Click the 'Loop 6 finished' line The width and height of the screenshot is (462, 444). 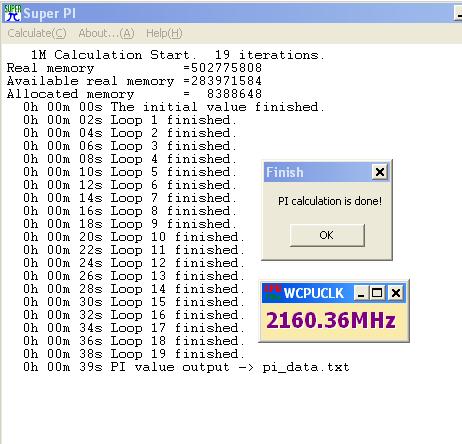[x=130, y=185]
